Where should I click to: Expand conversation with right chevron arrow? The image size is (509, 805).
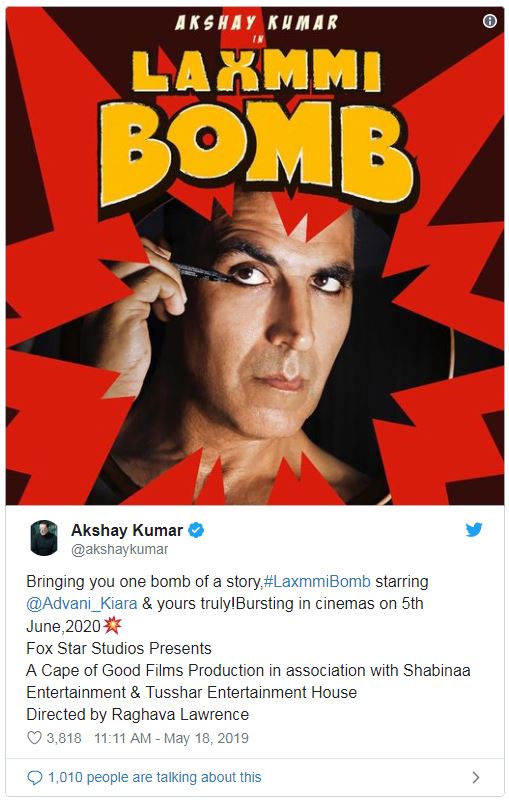[x=476, y=777]
